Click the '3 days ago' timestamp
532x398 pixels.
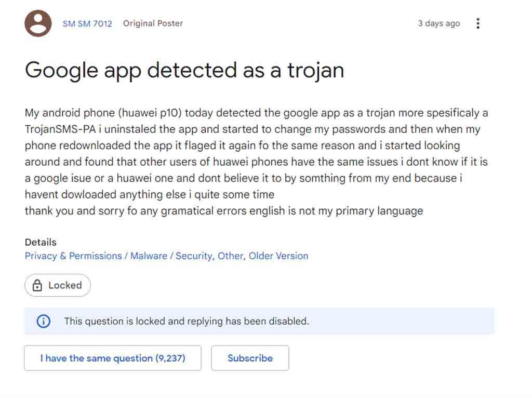tap(438, 23)
